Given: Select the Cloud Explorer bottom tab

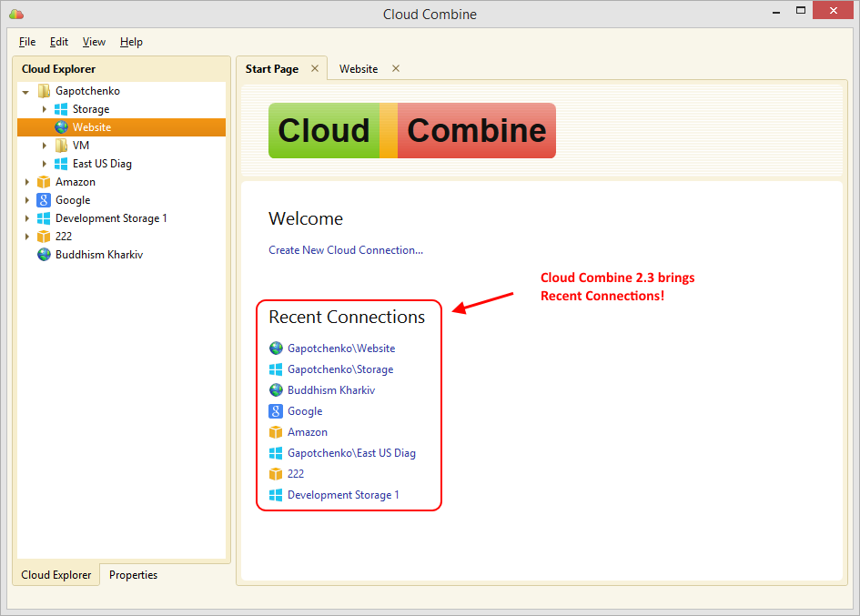Looking at the screenshot, I should pos(56,575).
